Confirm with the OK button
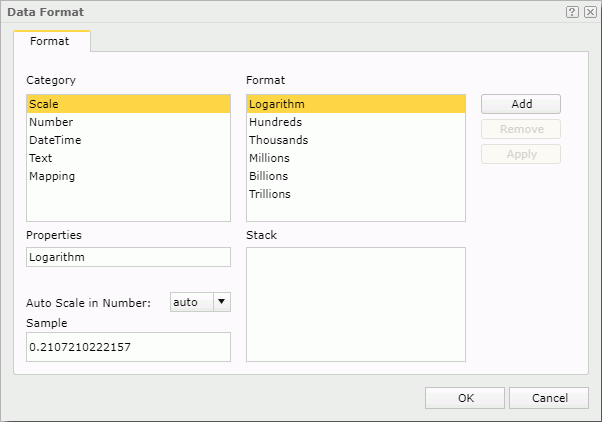 coord(465,398)
